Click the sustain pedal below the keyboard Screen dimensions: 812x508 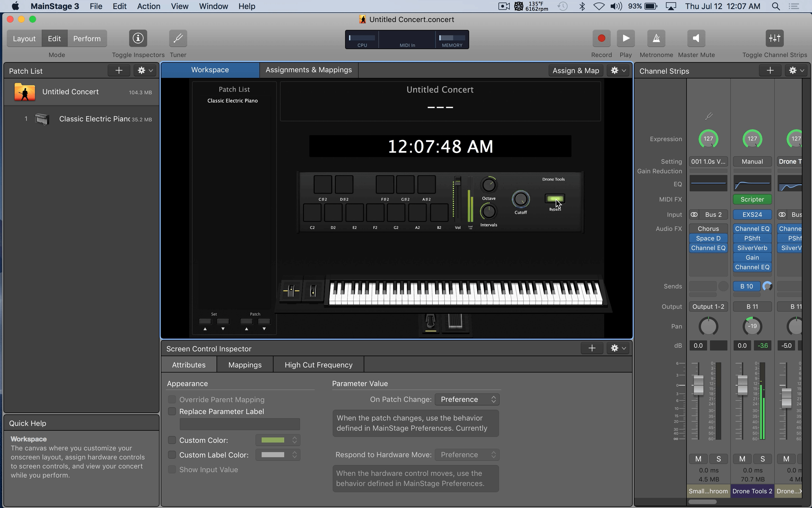coord(431,323)
